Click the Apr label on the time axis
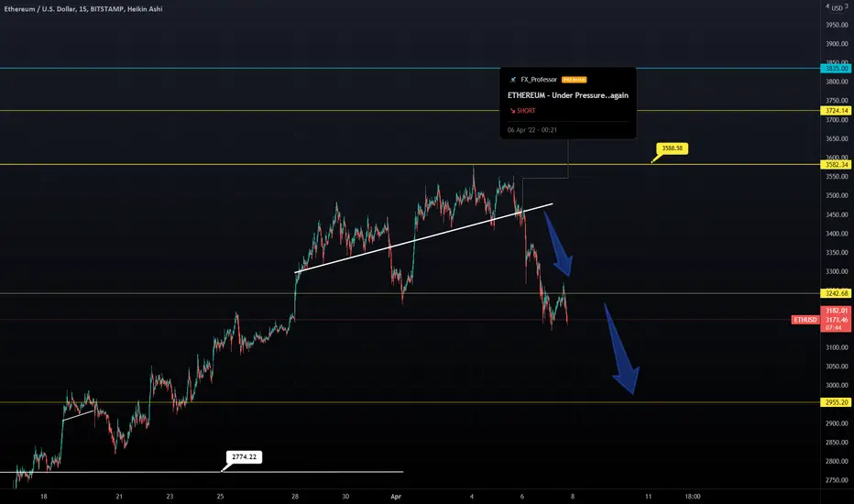The image size is (854, 504). (x=396, y=497)
